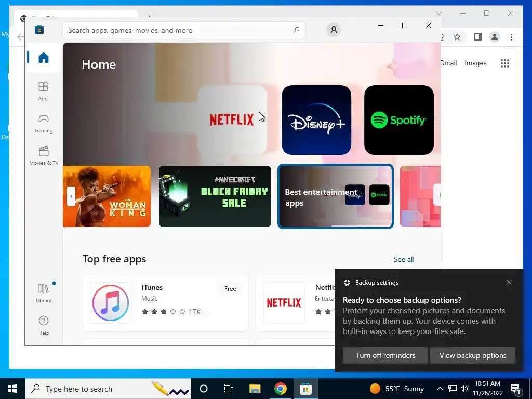The width and height of the screenshot is (532, 399).
Task: Open The Woman King banner
Action: 107,196
